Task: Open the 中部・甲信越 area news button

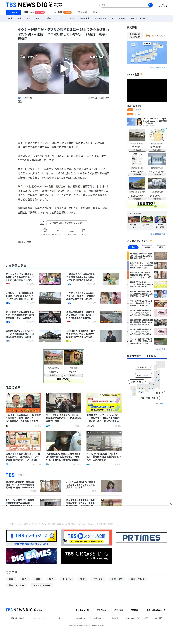Action: pos(143,375)
